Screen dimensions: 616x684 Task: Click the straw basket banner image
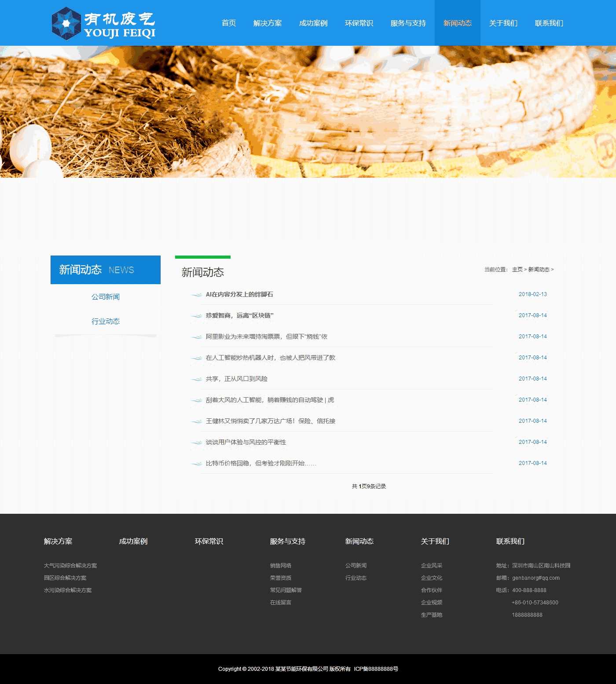pyautogui.click(x=308, y=112)
